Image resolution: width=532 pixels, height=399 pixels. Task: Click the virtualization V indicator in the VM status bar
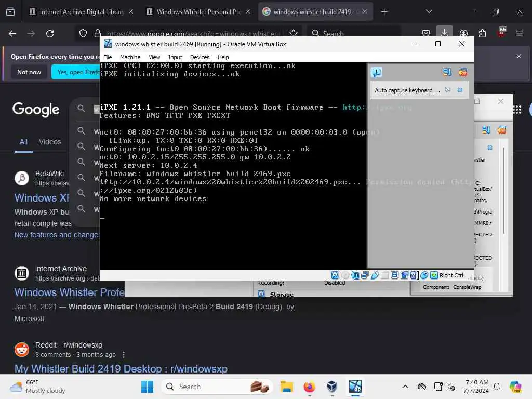click(414, 275)
